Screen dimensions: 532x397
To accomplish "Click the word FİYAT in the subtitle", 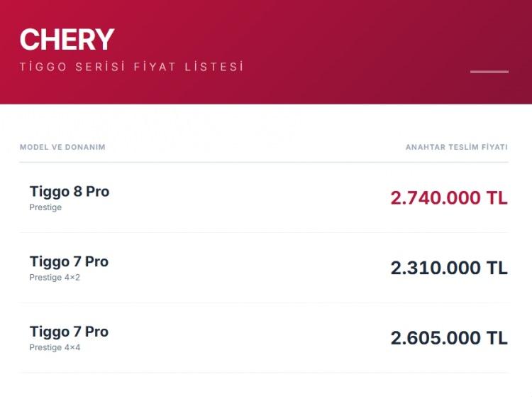I will [154, 67].
